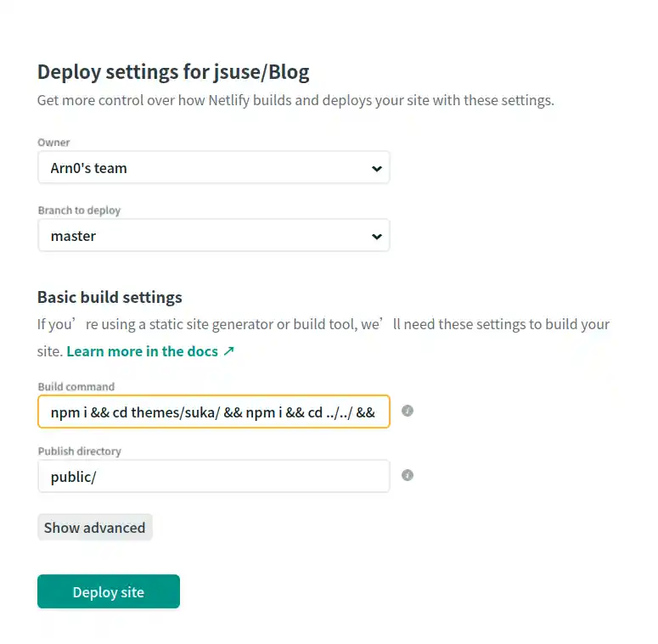Viewport: 658px width, 644px height.
Task: Click the static site generator paragraph text
Action: (x=323, y=324)
